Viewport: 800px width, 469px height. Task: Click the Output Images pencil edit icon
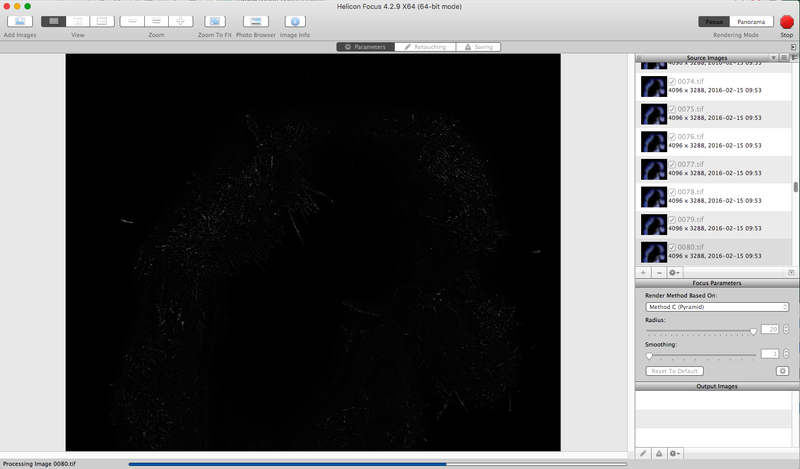tap(643, 453)
